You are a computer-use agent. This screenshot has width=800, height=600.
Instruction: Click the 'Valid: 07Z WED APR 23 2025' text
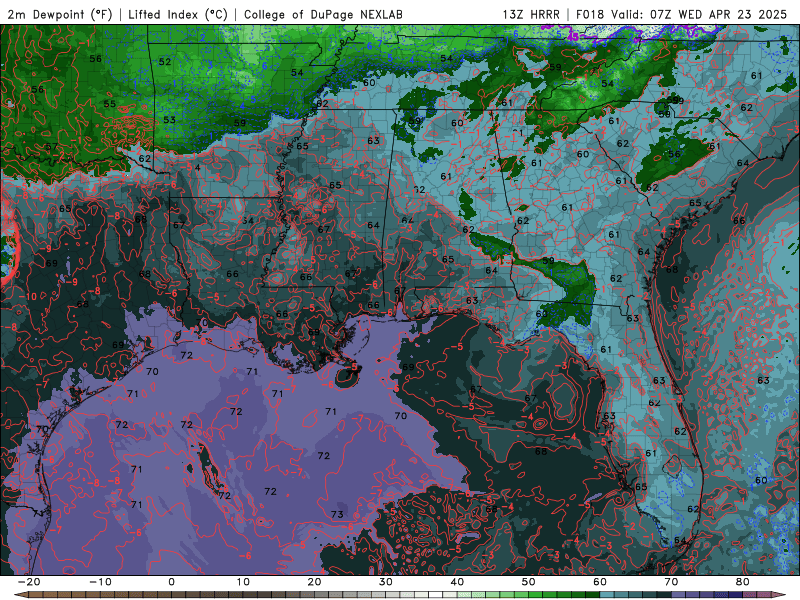click(x=698, y=14)
